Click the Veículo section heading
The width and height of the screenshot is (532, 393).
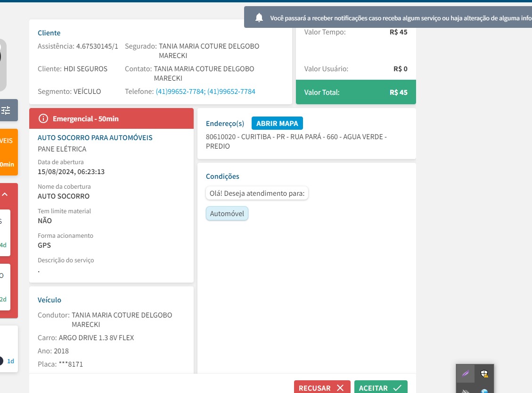(x=49, y=300)
